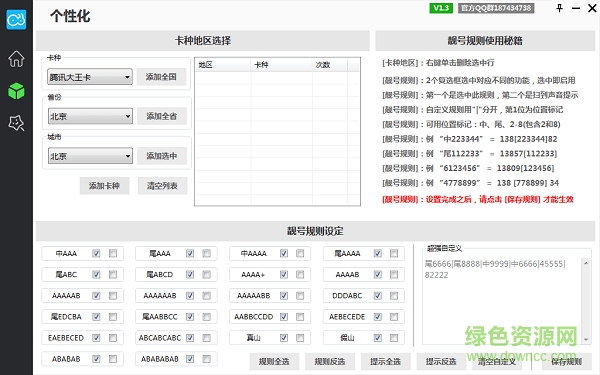Click the red 保存规则 reminder text
600x375 pixels.
point(478,199)
